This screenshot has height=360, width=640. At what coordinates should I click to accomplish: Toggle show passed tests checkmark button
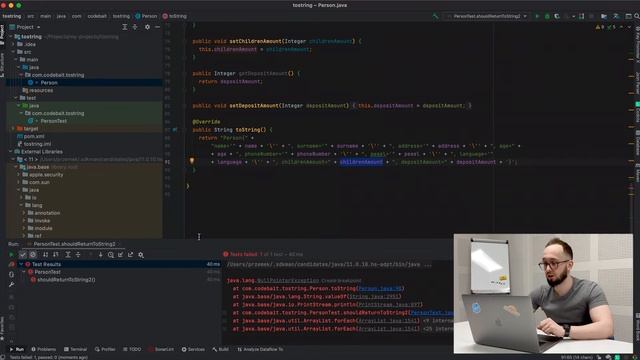(23, 255)
